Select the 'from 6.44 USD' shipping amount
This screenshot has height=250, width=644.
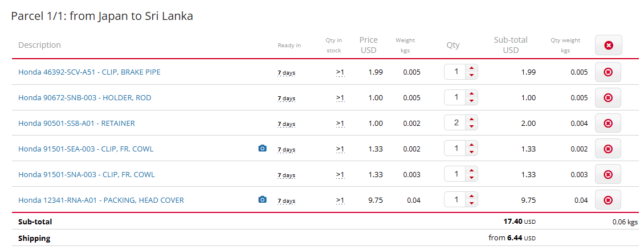[512, 237]
